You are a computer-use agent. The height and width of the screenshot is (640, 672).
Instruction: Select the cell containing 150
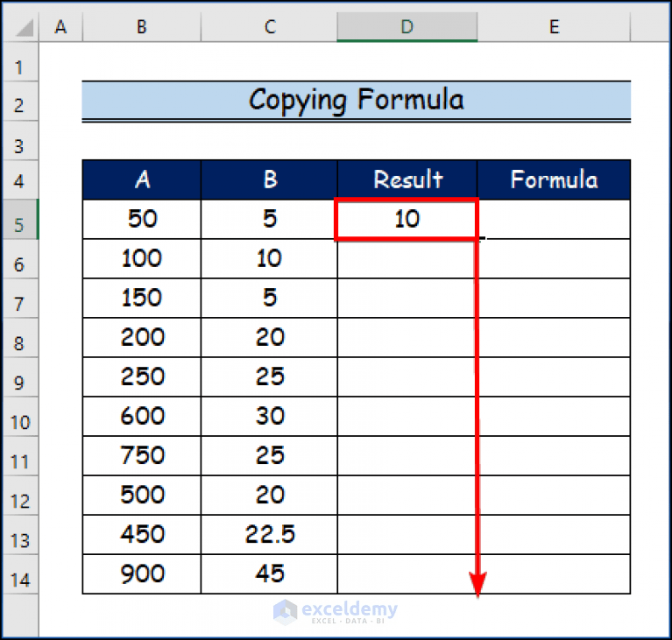[x=141, y=299]
